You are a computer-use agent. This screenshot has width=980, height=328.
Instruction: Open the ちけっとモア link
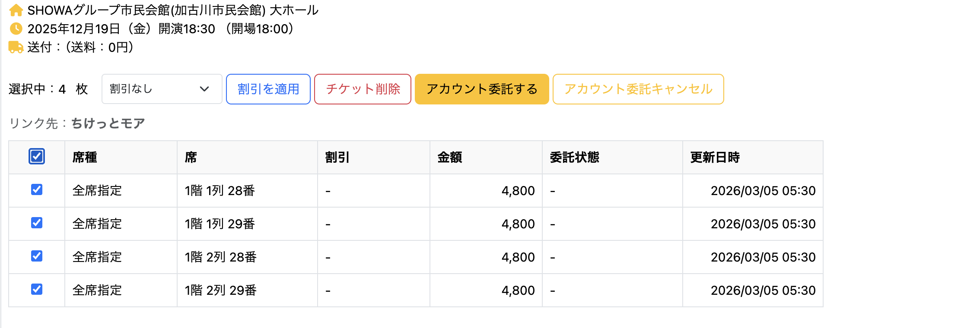[107, 123]
